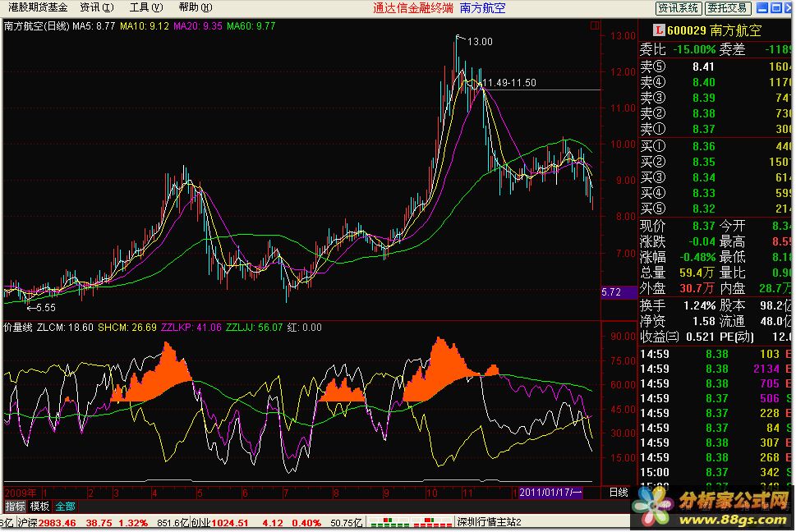Click the 价量线 indicator name
Viewport: 796px width, 532px height.
[18, 328]
